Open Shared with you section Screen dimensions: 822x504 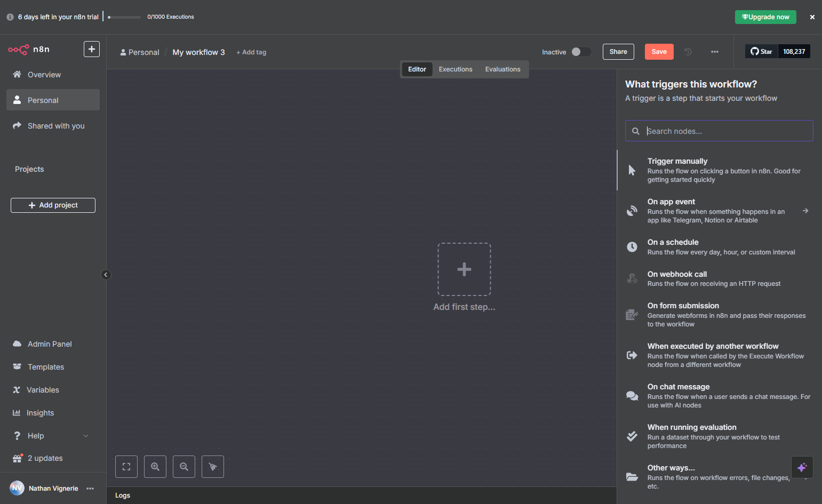click(x=53, y=126)
